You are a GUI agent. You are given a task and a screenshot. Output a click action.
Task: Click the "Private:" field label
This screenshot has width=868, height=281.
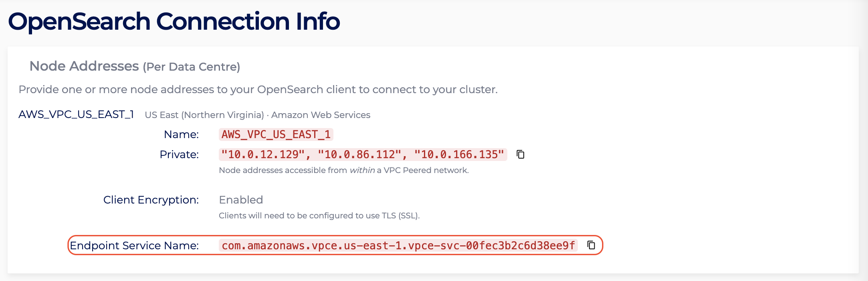[179, 155]
